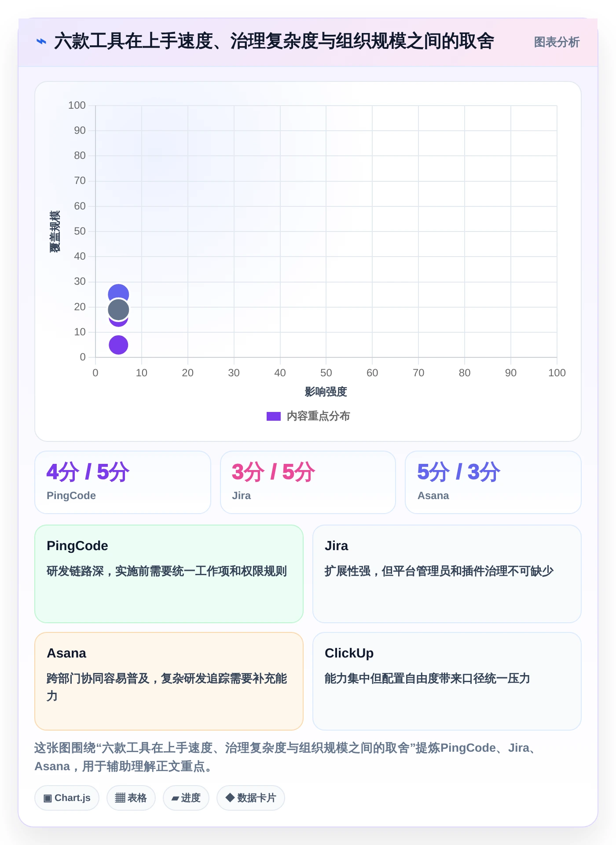Select the 数据卡片 tag chip

click(251, 798)
